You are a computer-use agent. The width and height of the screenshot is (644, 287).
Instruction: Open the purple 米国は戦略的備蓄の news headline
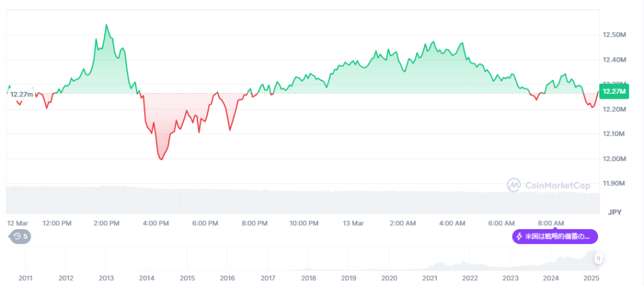click(x=557, y=237)
